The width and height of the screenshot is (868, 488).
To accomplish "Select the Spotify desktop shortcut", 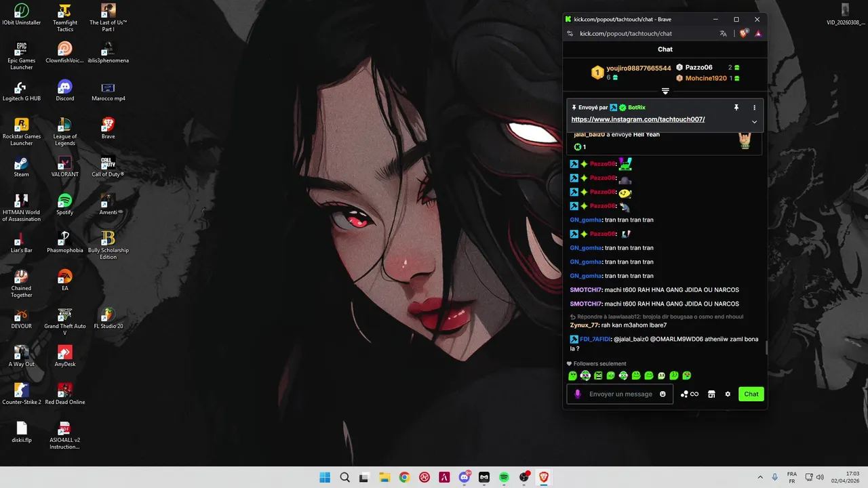I will pyautogui.click(x=65, y=205).
